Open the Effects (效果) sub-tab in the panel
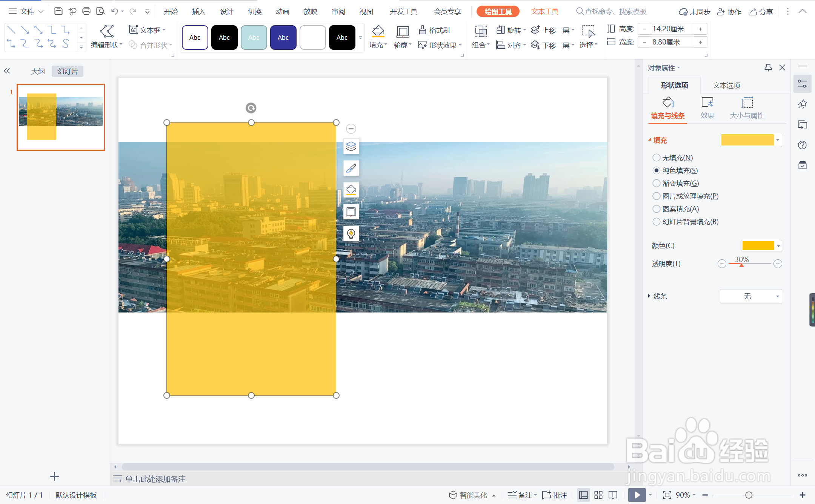815x504 pixels. tap(707, 108)
